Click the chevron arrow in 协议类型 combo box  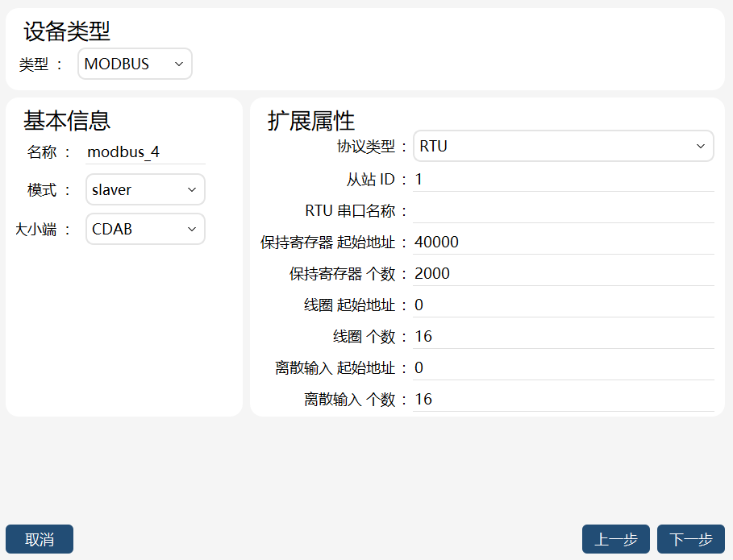700,146
